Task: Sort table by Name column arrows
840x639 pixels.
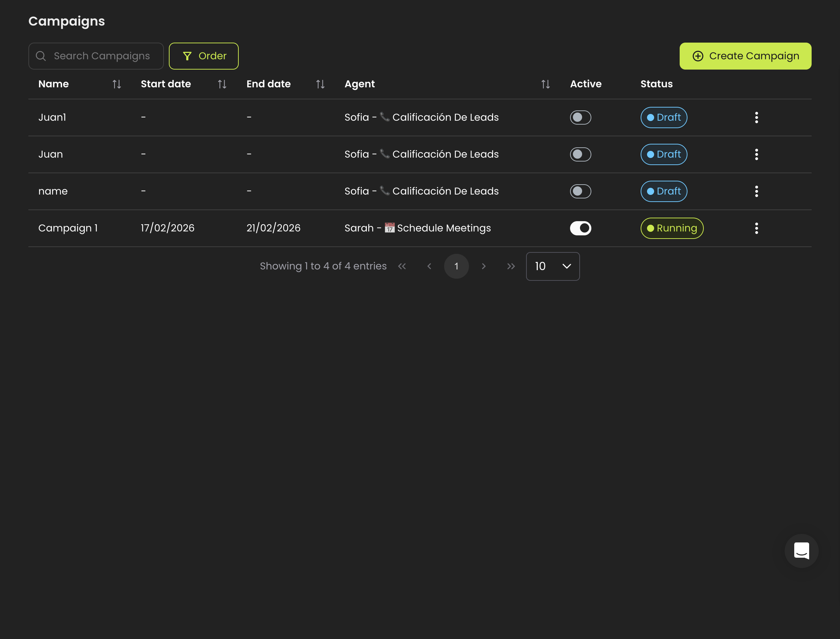Action: pyautogui.click(x=117, y=84)
